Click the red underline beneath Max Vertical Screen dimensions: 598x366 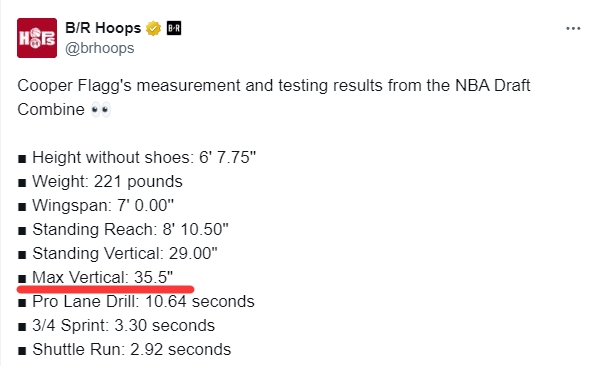point(105,289)
